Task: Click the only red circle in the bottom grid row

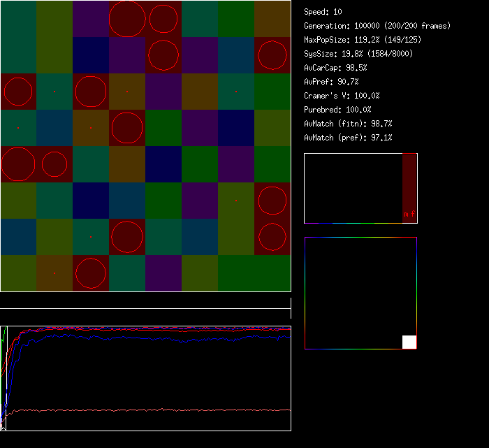Action: click(91, 273)
